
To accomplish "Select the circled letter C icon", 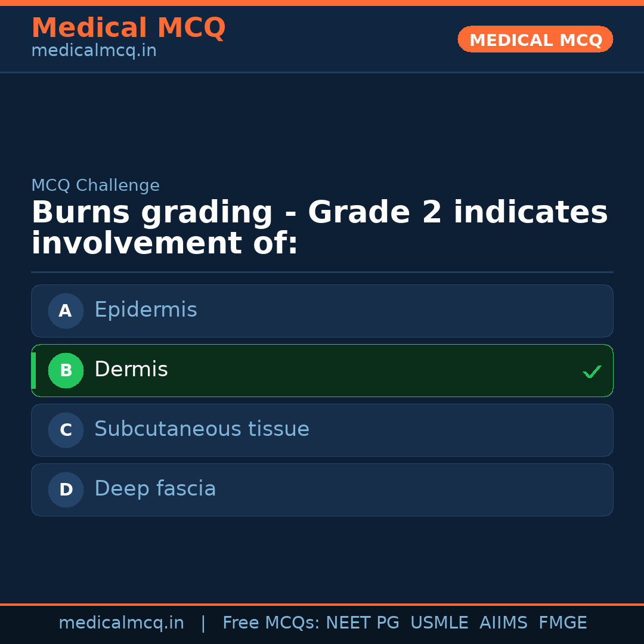I will tap(66, 430).
